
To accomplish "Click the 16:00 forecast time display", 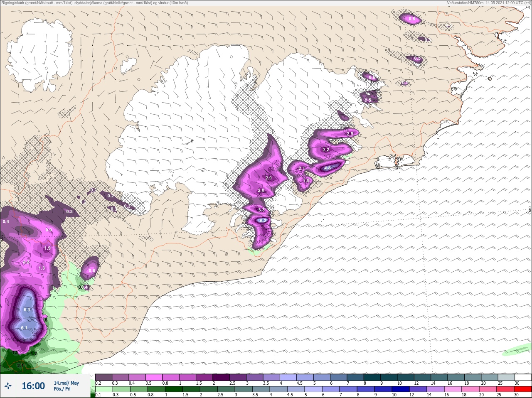I will click(33, 386).
